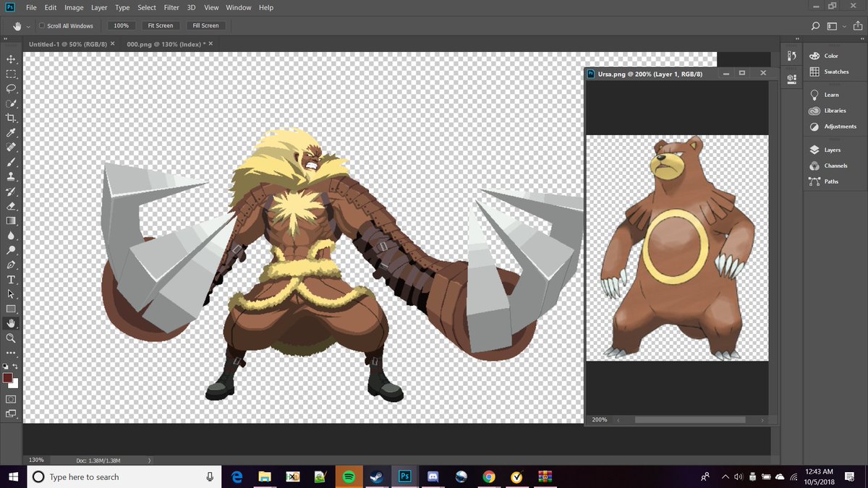Screen dimensions: 868x488
Task: Expand the status bar info arrow
Action: [149, 460]
